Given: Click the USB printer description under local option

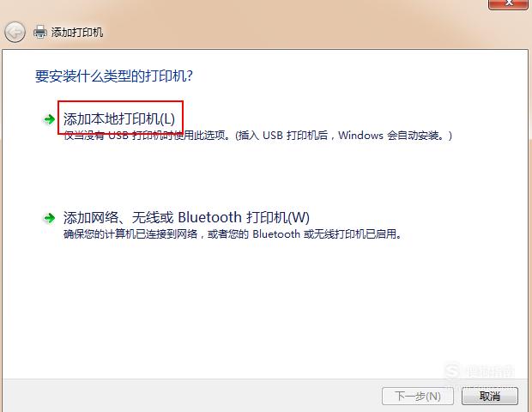Looking at the screenshot, I should [258, 136].
